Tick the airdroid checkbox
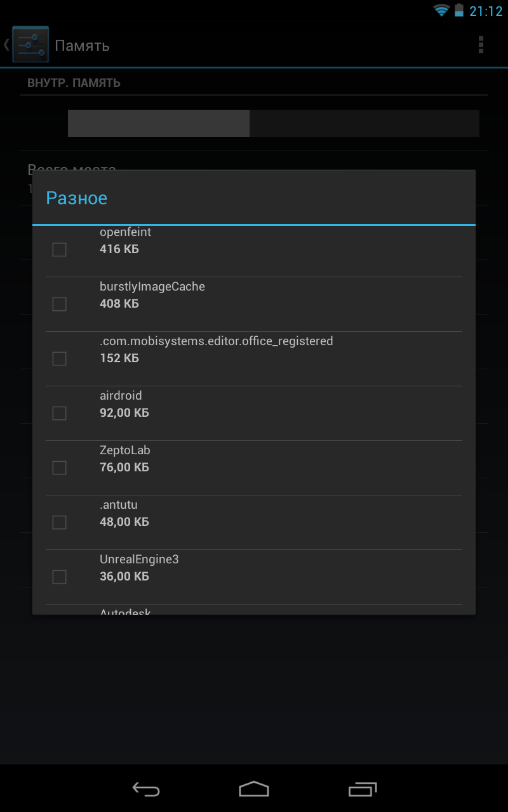508x812 pixels. (59, 413)
